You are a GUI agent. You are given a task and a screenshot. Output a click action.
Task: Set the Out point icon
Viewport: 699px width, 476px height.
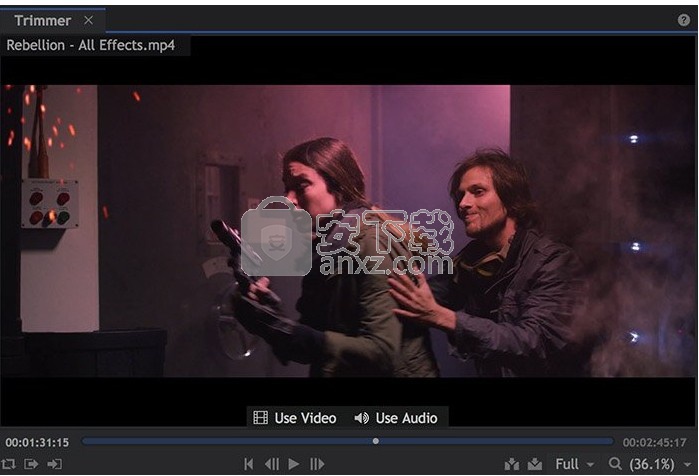(x=54, y=464)
